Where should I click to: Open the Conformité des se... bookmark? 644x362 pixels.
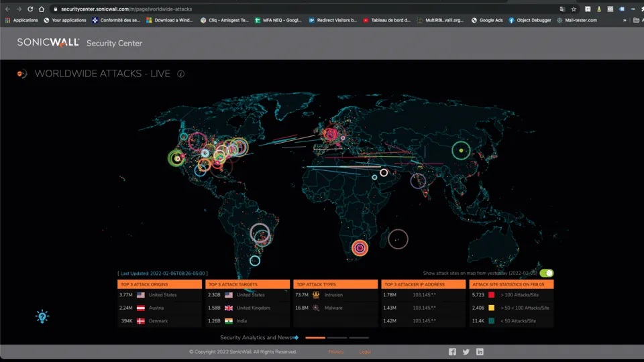click(116, 20)
